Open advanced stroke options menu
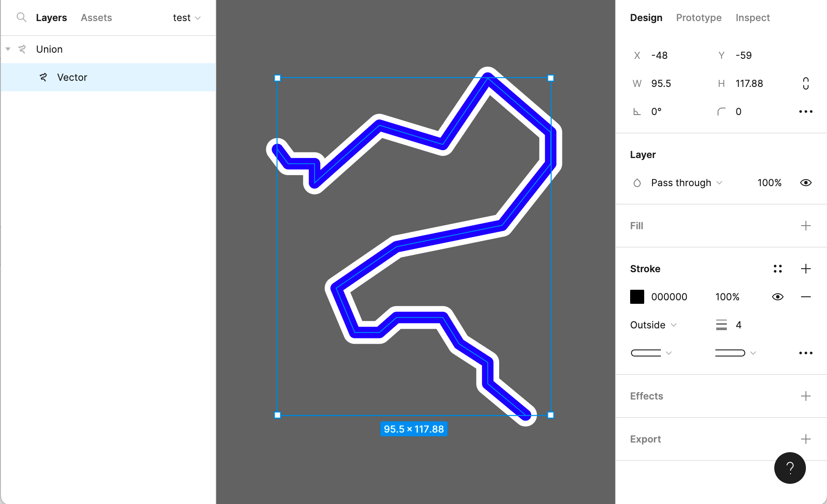This screenshot has width=827, height=504. 806,353
